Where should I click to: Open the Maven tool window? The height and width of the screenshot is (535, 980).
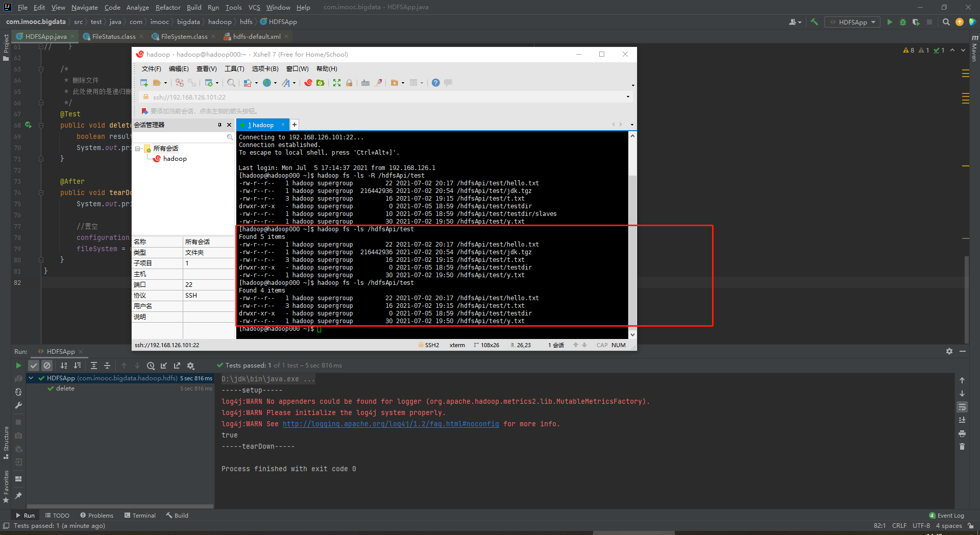pos(974,49)
